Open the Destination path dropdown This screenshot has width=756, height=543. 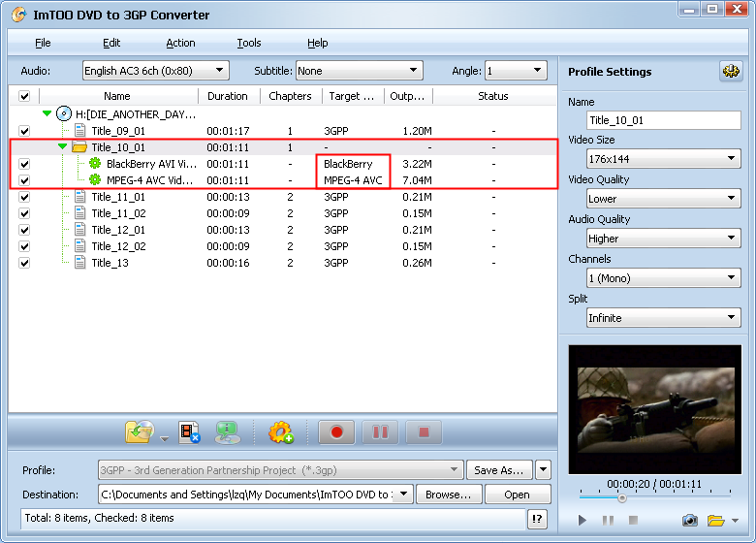pos(404,495)
